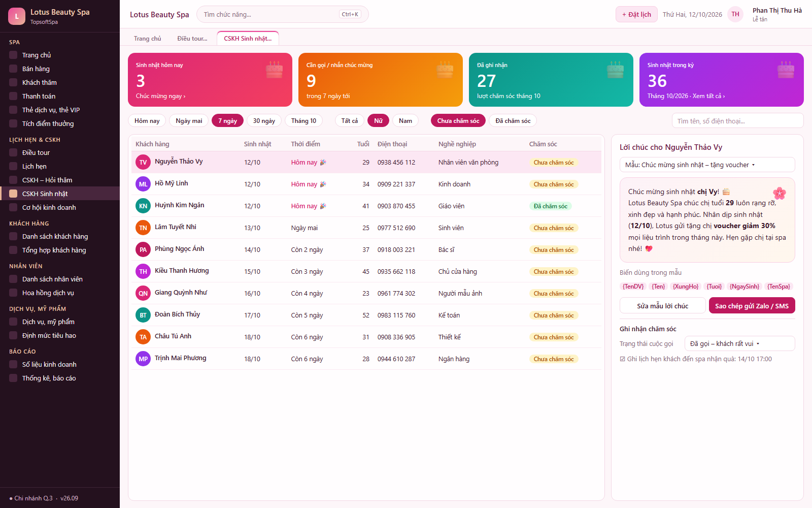Click the TV avatar of Nguyễn Thảo Vy
Viewport: 812px width, 508px height.
coord(143,163)
